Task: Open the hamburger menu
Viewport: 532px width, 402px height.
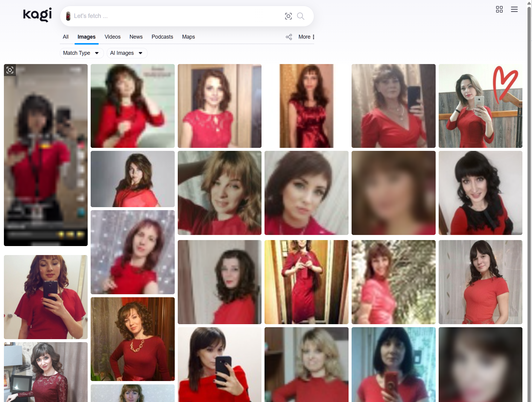Action: click(x=514, y=10)
